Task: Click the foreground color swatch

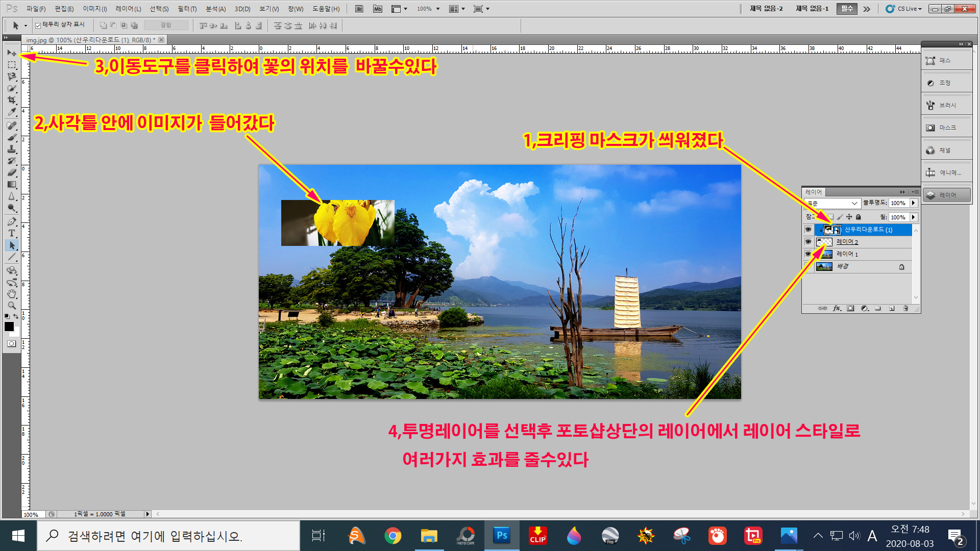Action: tap(9, 327)
